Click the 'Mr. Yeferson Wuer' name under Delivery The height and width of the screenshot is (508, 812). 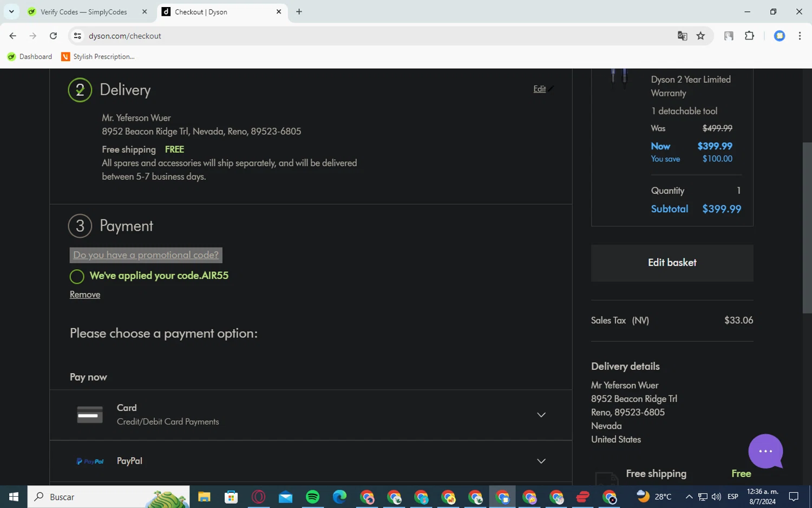pyautogui.click(x=136, y=118)
